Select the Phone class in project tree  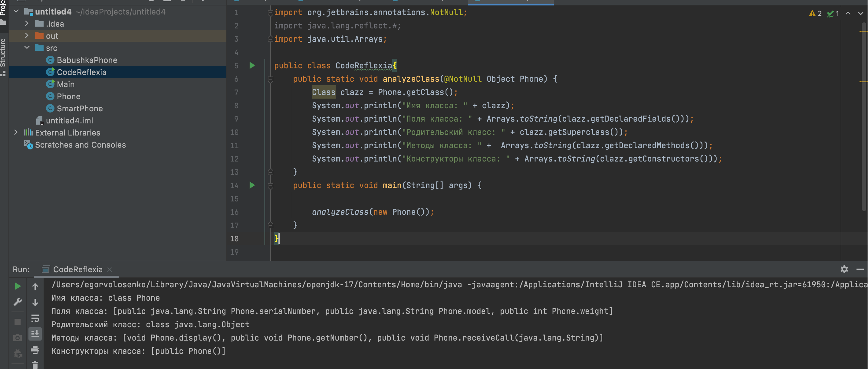click(x=69, y=96)
